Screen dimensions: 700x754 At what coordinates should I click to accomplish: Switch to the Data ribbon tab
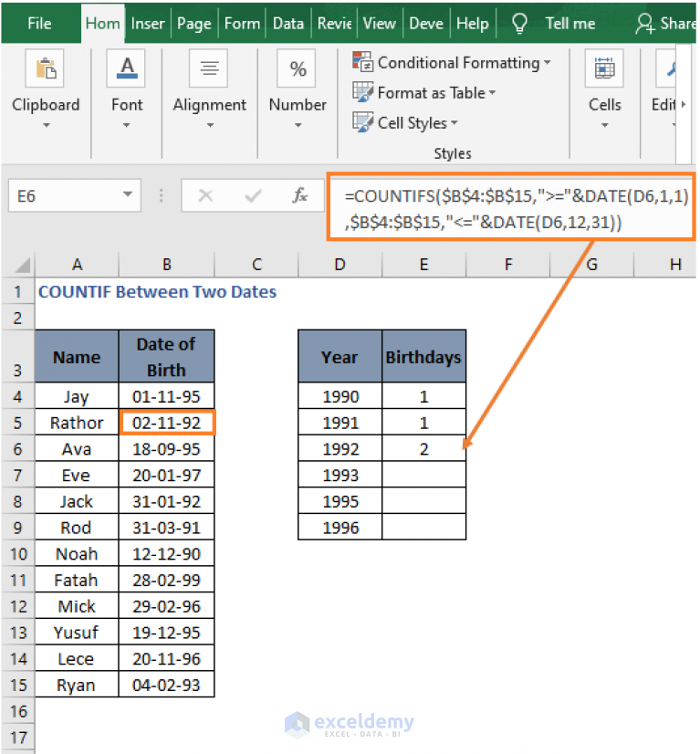click(x=288, y=23)
